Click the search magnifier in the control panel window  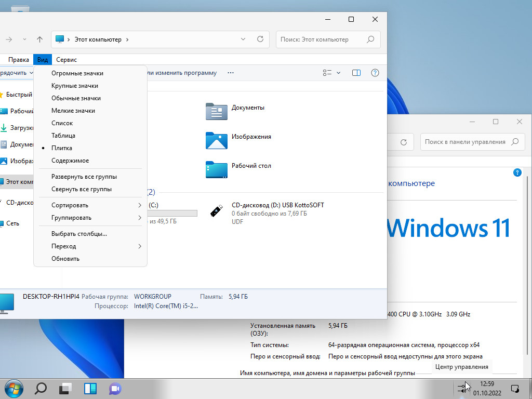tap(515, 142)
